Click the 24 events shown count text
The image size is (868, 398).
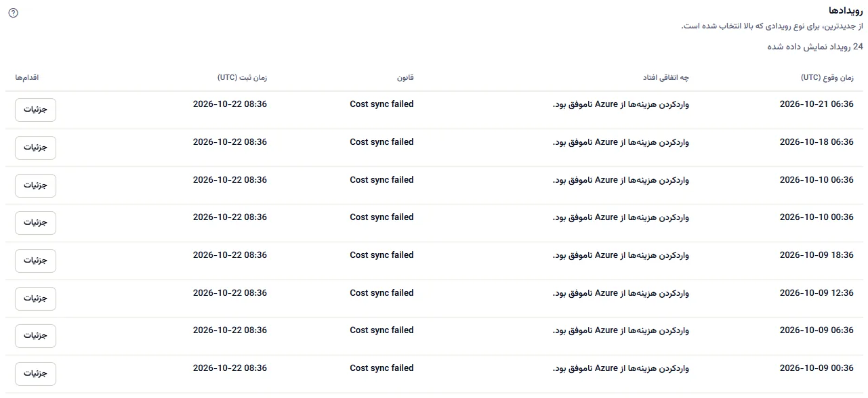point(815,47)
